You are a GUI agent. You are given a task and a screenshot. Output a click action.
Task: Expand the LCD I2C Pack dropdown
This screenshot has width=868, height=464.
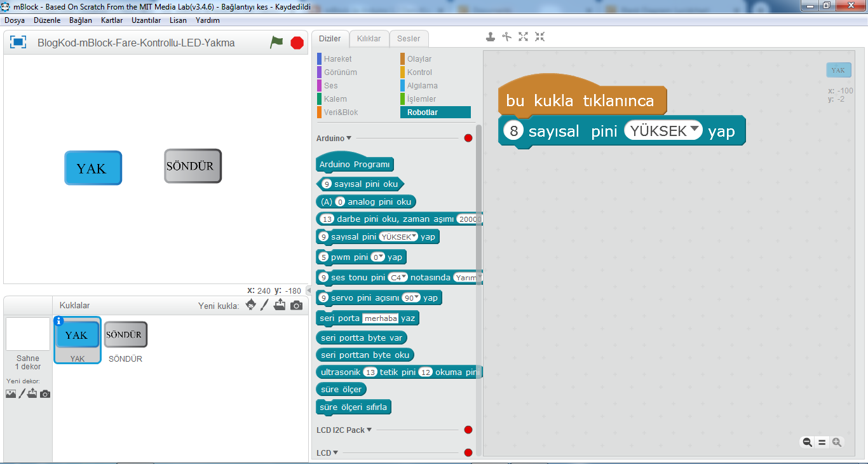pos(369,430)
